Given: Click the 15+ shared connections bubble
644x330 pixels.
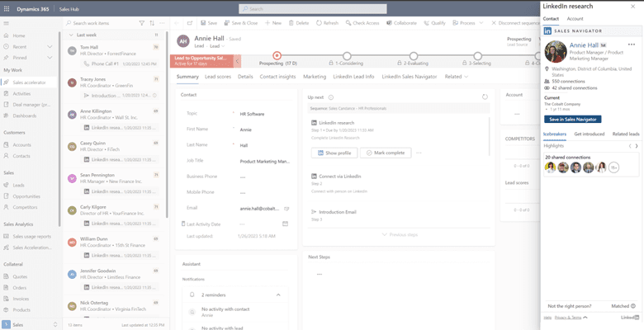Looking at the screenshot, I should 613,167.
